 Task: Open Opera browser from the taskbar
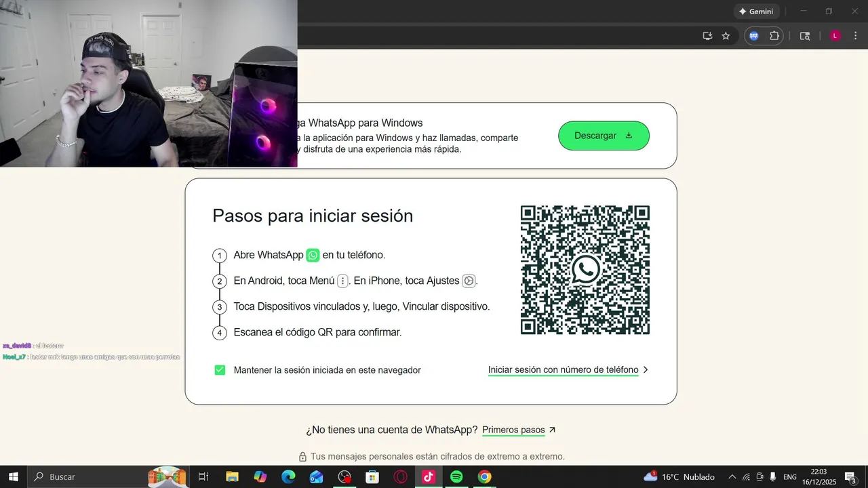click(x=400, y=476)
